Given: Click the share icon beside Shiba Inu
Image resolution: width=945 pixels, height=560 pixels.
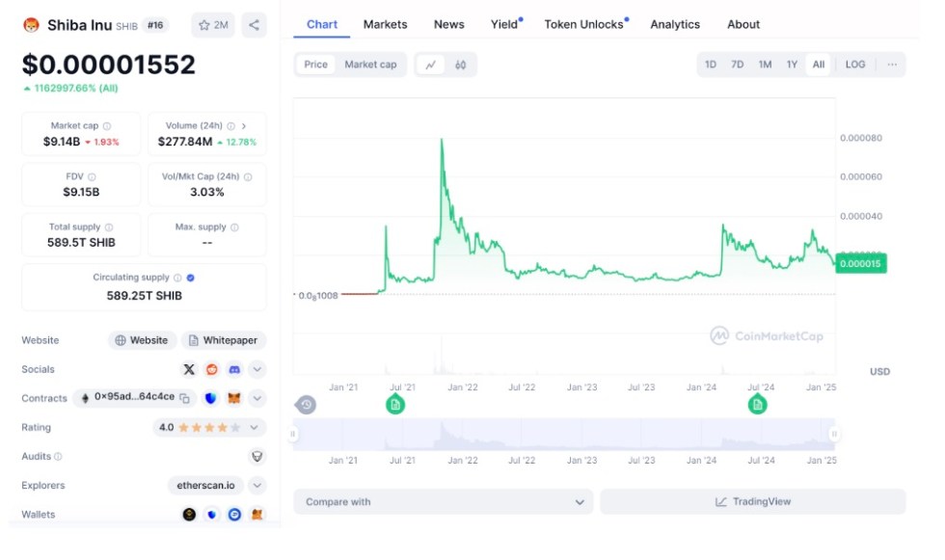Looking at the screenshot, I should (x=254, y=25).
